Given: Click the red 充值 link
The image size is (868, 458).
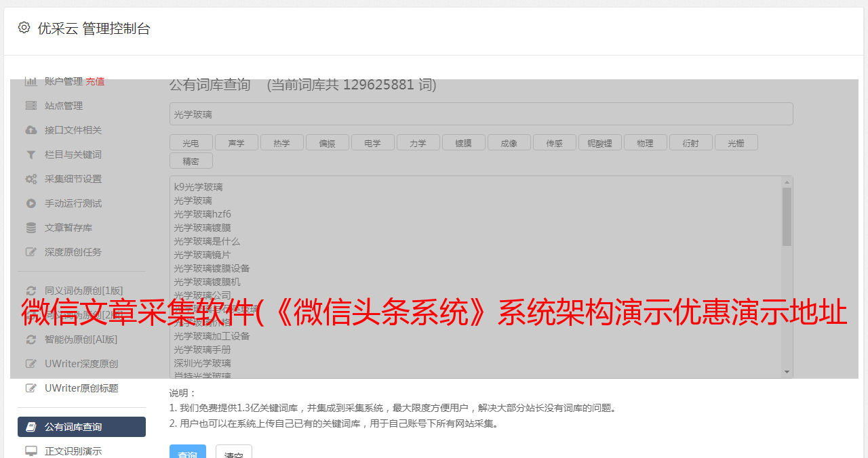Looking at the screenshot, I should click(95, 81).
